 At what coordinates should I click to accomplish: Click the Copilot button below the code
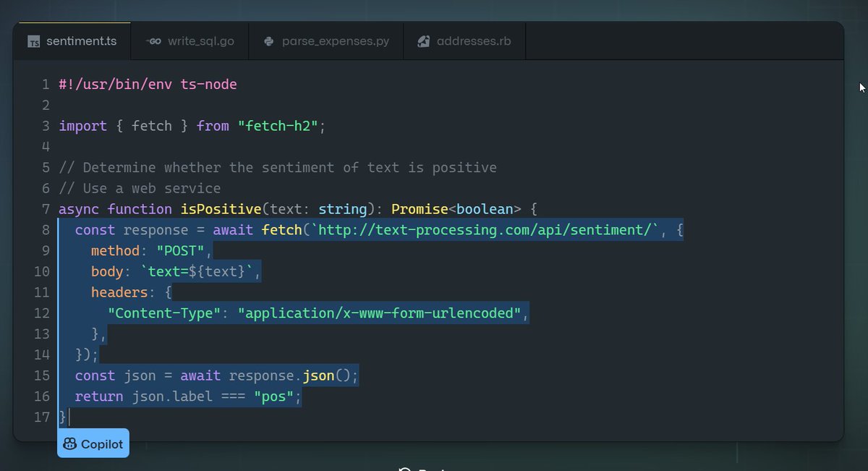pos(93,443)
